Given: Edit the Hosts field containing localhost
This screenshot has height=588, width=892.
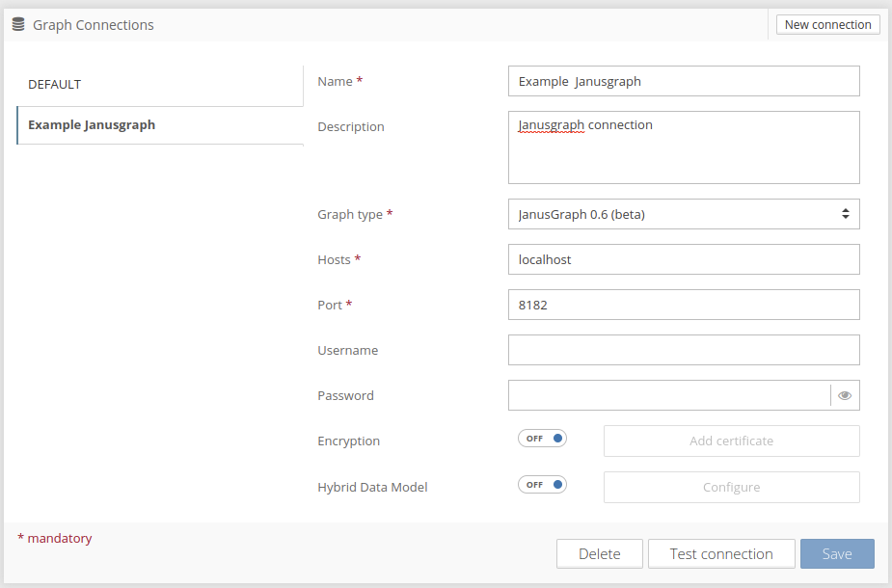Looking at the screenshot, I should 683,259.
